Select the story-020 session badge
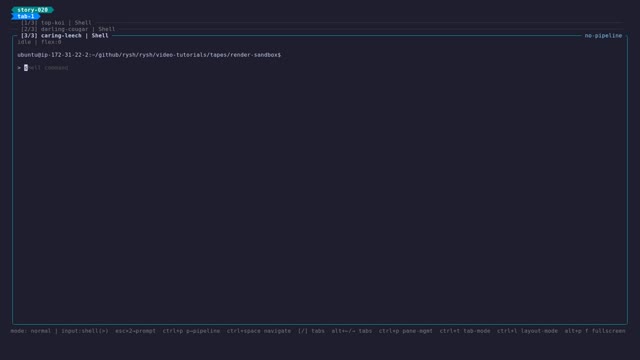This screenshot has width=640, height=360. [x=33, y=10]
